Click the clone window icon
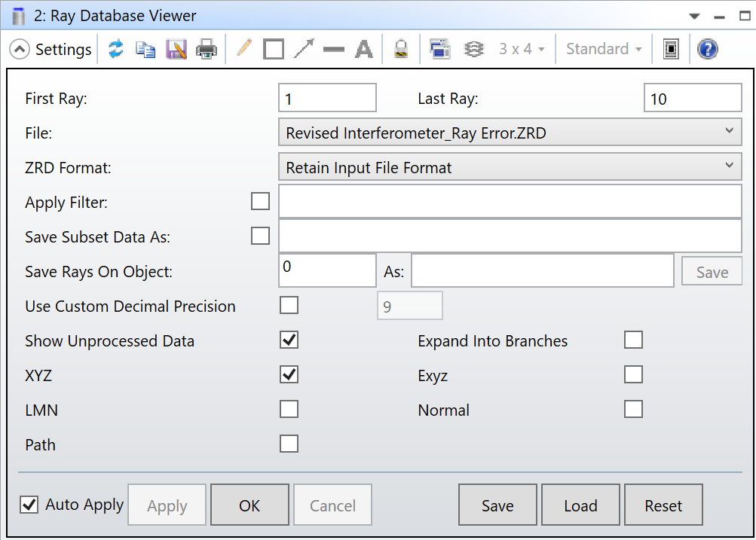Screen dimensions: 756x540 [439, 49]
